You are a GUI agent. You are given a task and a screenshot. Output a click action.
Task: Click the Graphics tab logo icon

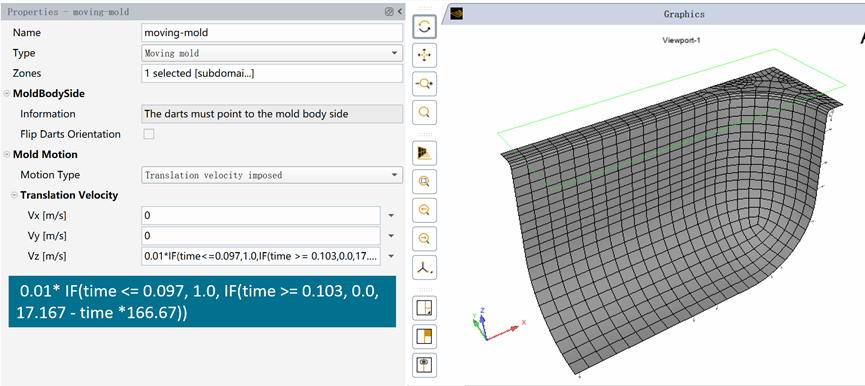(456, 14)
